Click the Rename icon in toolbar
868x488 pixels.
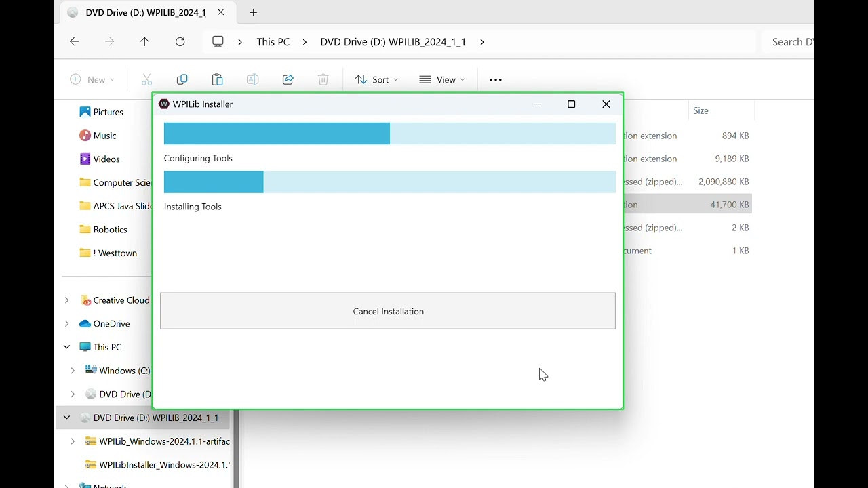pos(252,79)
